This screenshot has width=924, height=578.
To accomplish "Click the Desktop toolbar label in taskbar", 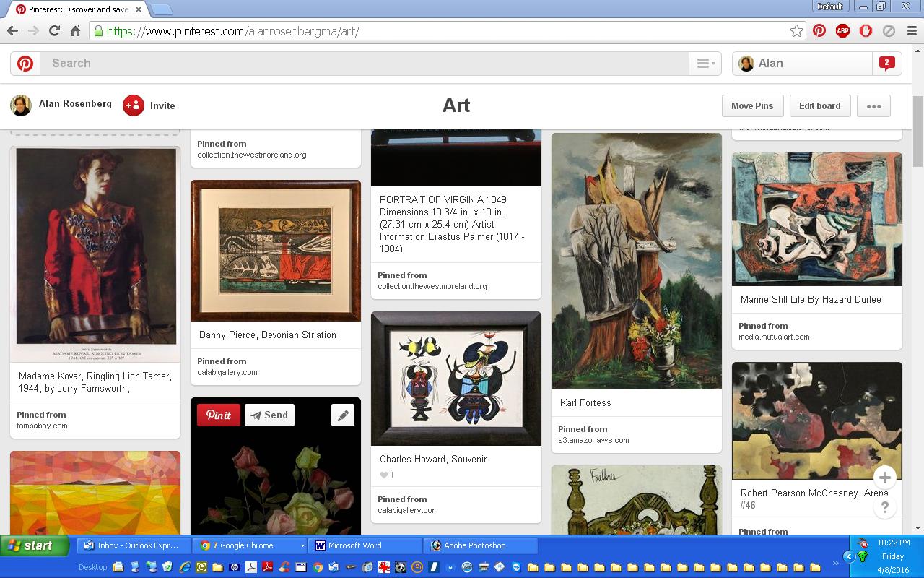I will click(92, 567).
